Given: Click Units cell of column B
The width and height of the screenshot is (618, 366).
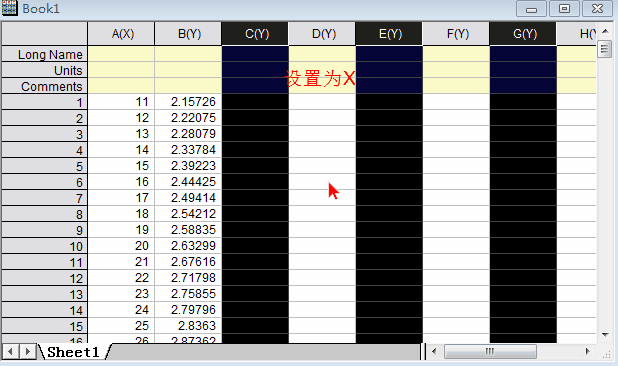Looking at the screenshot, I should pyautogui.click(x=188, y=70).
